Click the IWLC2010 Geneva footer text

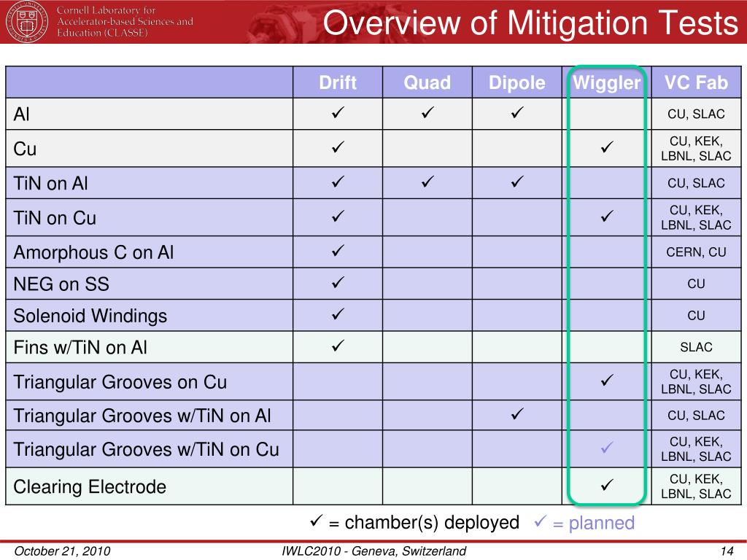pyautogui.click(x=374, y=551)
